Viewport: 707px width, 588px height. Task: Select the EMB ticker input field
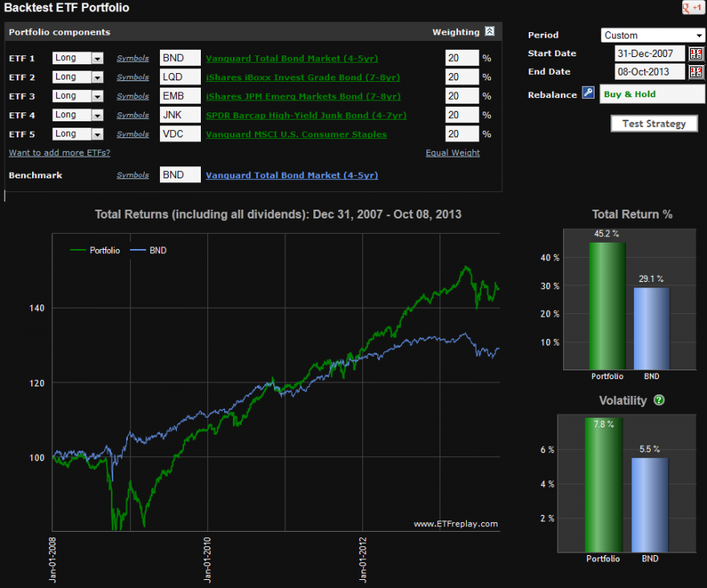coord(178,96)
